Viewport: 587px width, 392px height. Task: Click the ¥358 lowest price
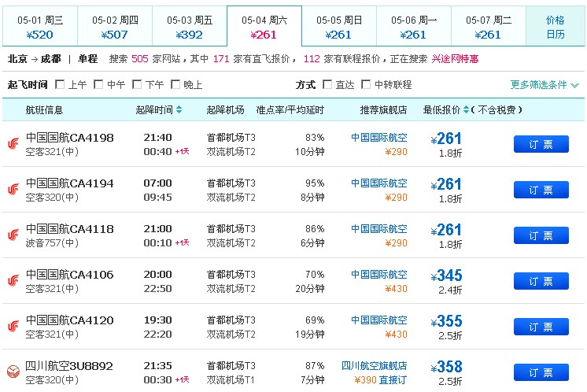tap(447, 367)
